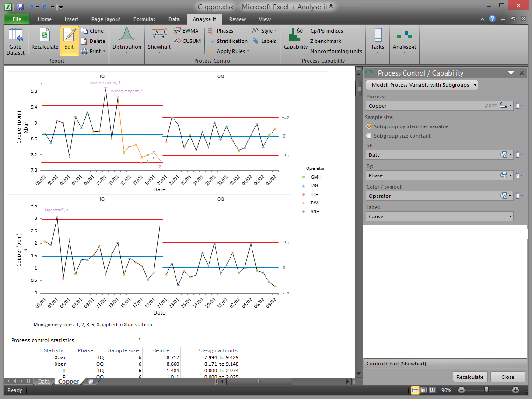The image size is (532, 399).
Task: Expand the Model: Process Variable with Subgroups dropdown
Action: (422, 85)
